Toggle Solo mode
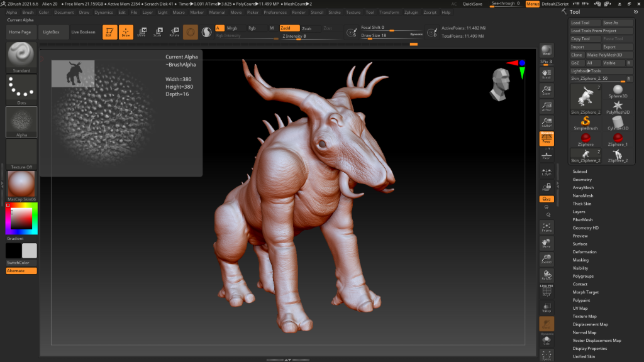The width and height of the screenshot is (644, 362). pyautogui.click(x=547, y=340)
